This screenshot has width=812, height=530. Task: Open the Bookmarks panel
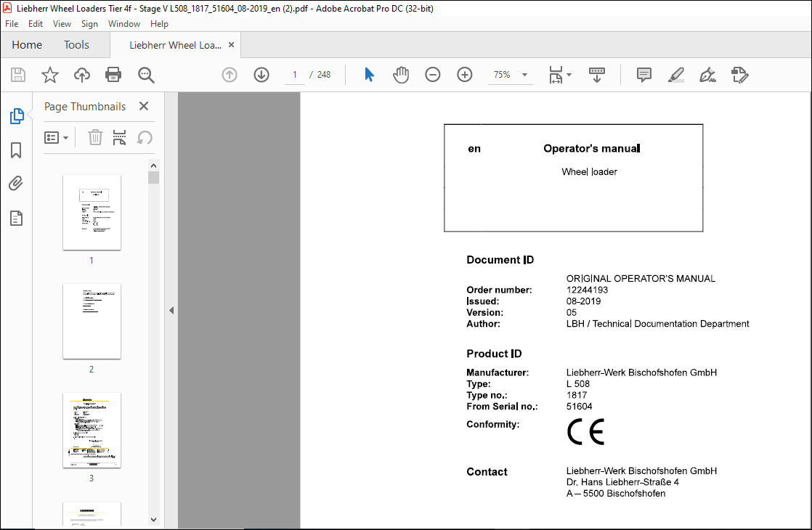16,150
